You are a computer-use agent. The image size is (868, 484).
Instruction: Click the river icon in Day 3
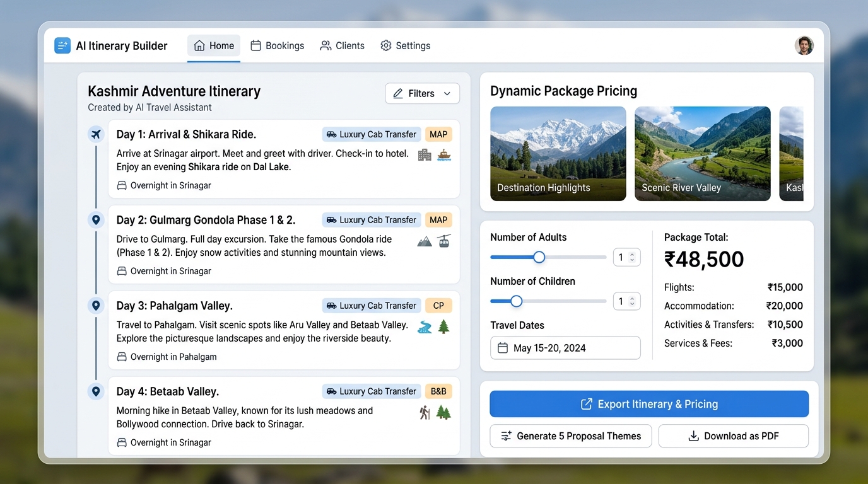425,326
